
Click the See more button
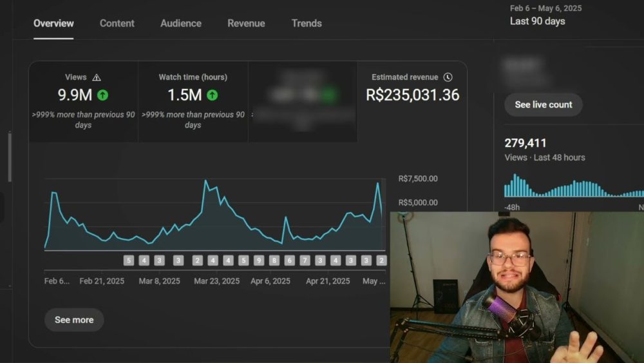(x=74, y=320)
